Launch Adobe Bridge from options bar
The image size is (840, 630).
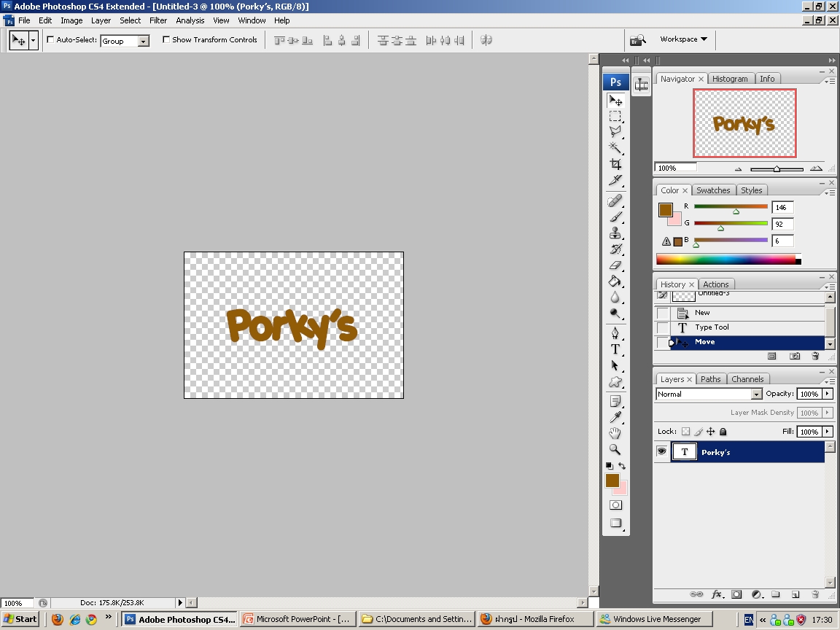pos(637,40)
